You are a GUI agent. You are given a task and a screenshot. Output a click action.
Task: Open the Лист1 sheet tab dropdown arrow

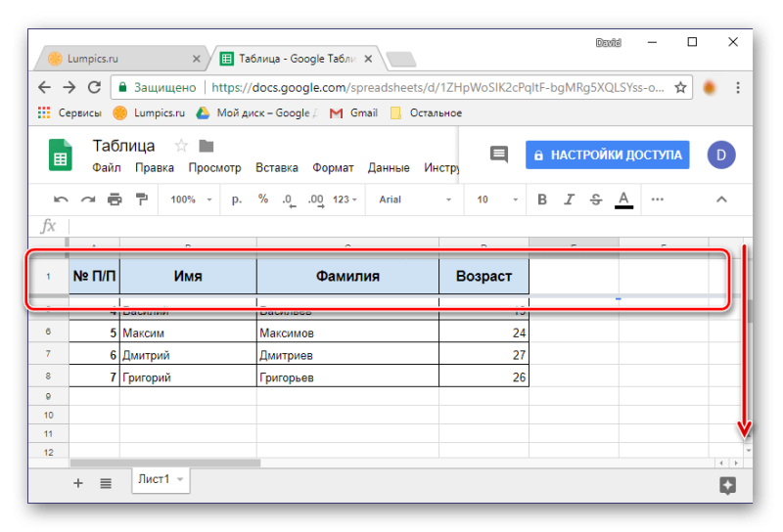[x=180, y=479]
